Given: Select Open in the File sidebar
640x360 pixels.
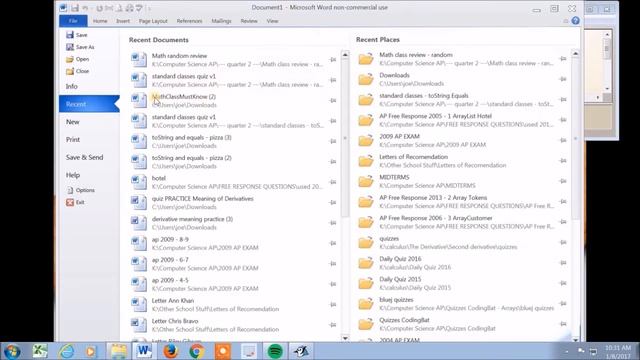Looking at the screenshot, I should (x=78, y=59).
